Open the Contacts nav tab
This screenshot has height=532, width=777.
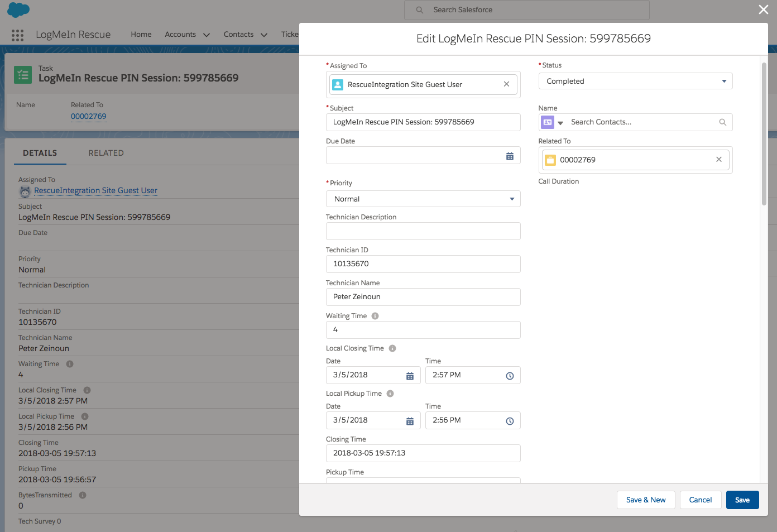[x=238, y=34]
